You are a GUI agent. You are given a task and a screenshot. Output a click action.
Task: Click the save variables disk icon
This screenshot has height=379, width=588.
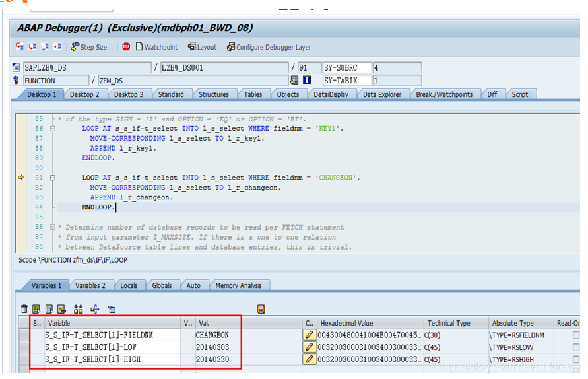coord(261,309)
